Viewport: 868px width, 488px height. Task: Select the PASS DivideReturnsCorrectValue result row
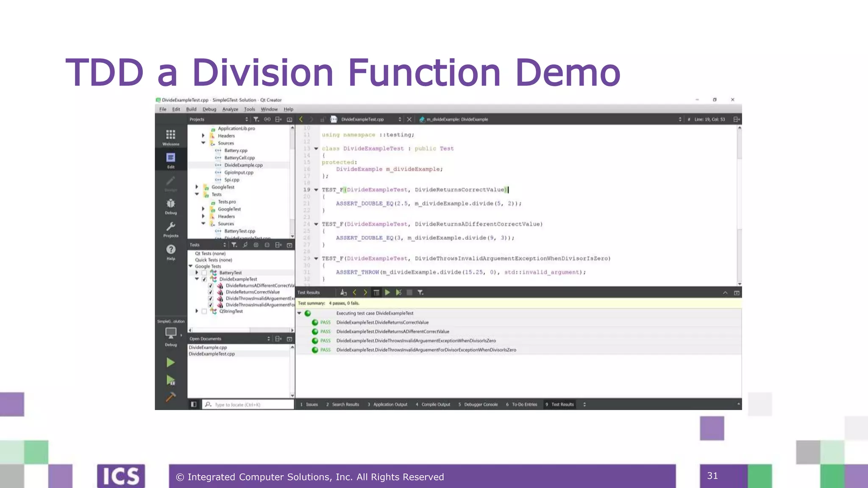pyautogui.click(x=519, y=322)
